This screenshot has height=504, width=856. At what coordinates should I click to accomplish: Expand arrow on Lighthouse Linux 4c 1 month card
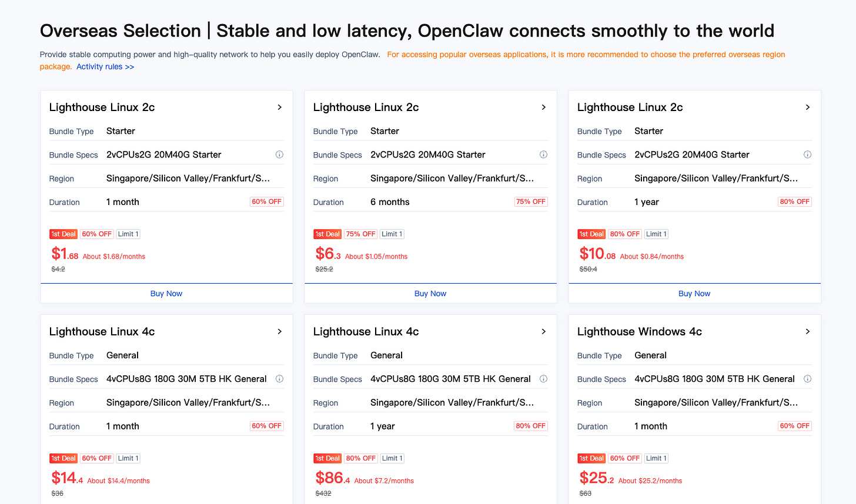[280, 332]
